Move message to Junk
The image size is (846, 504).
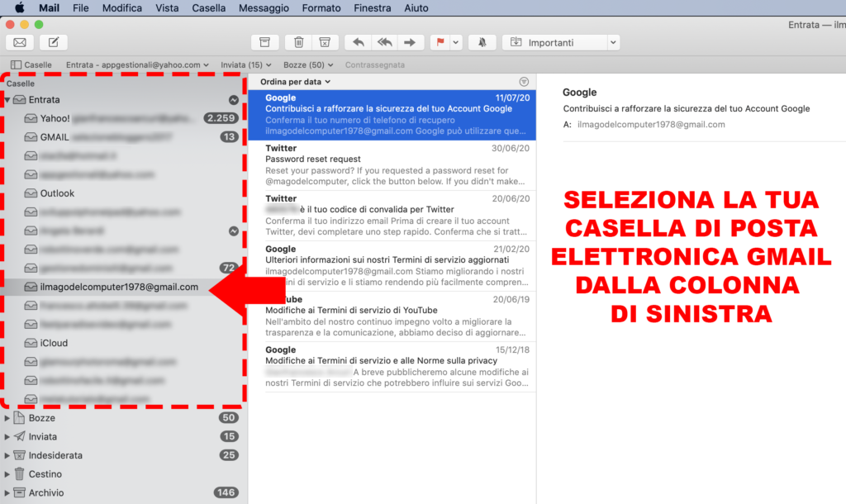(325, 42)
